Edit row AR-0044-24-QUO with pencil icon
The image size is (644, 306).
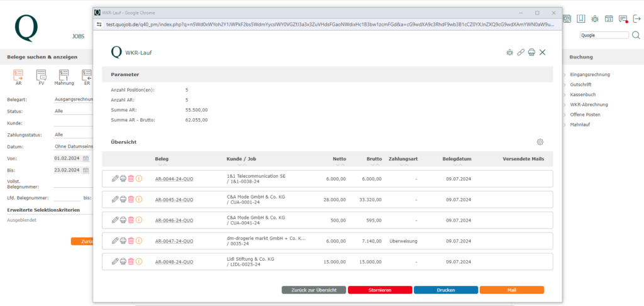(x=115, y=178)
